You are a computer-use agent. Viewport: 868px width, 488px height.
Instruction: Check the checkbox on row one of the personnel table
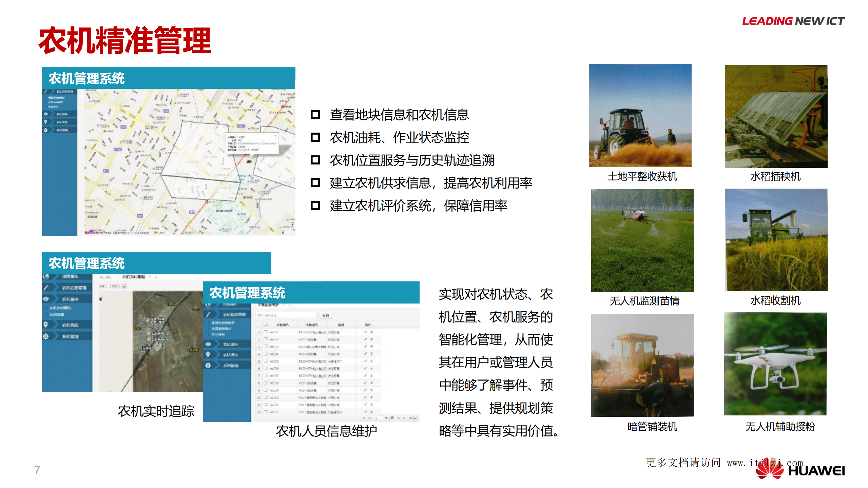[266, 333]
